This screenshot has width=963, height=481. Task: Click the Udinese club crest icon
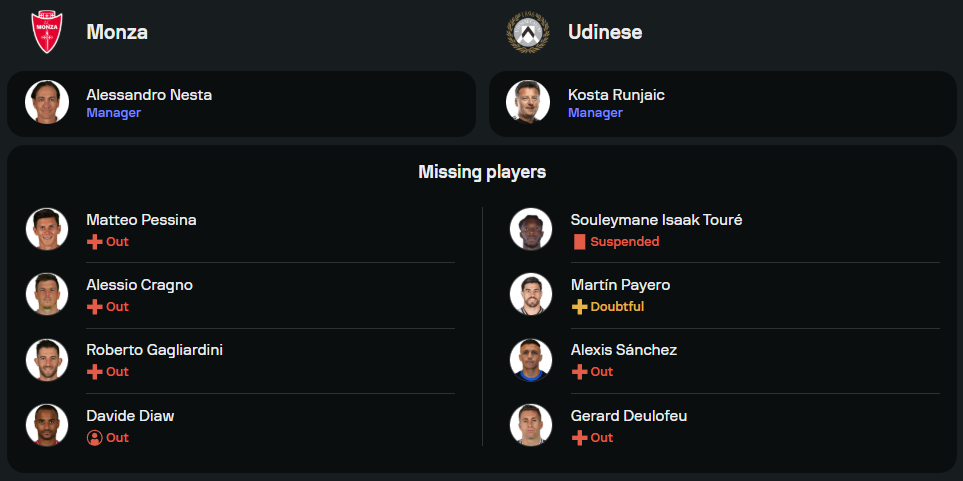coord(527,31)
